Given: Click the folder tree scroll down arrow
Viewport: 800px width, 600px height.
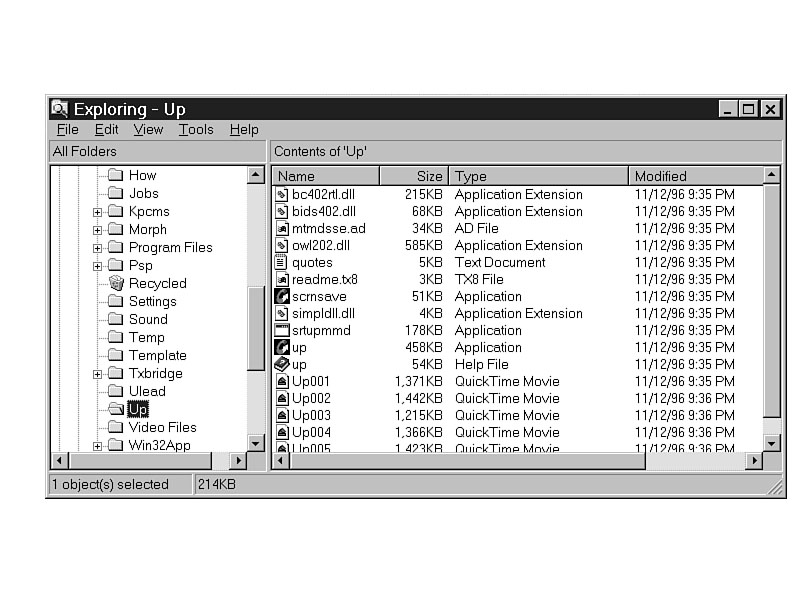Looking at the screenshot, I should [256, 442].
